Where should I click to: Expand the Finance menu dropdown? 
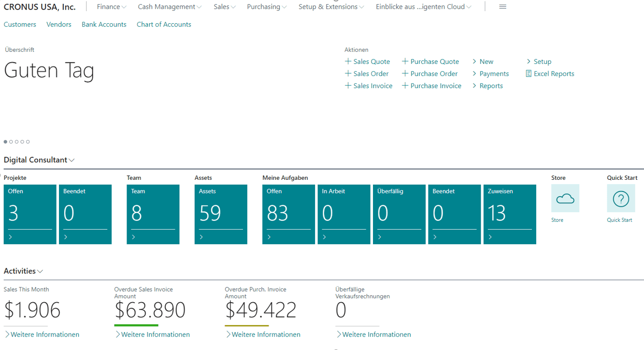[112, 7]
